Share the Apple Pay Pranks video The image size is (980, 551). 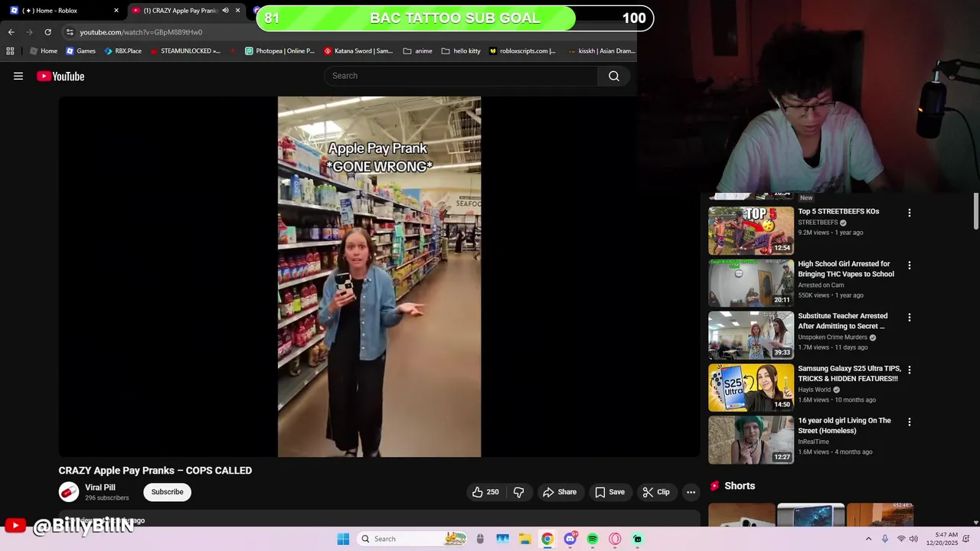[x=560, y=492]
